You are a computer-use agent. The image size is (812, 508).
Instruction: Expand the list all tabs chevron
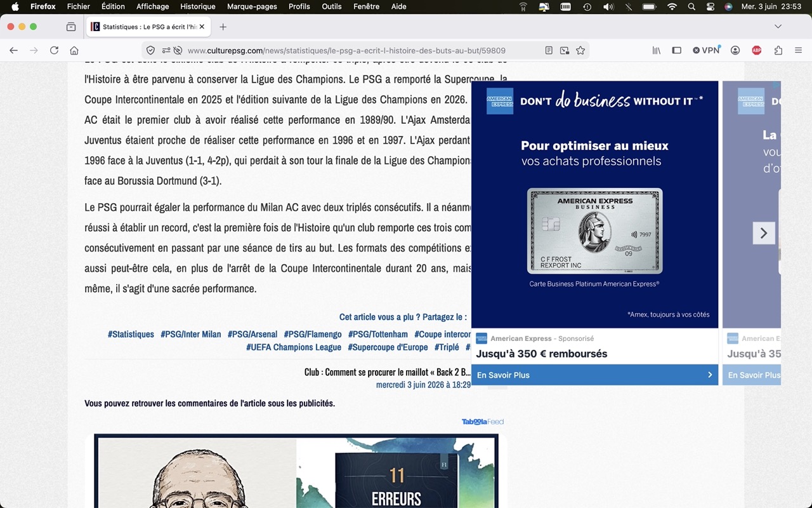click(778, 27)
